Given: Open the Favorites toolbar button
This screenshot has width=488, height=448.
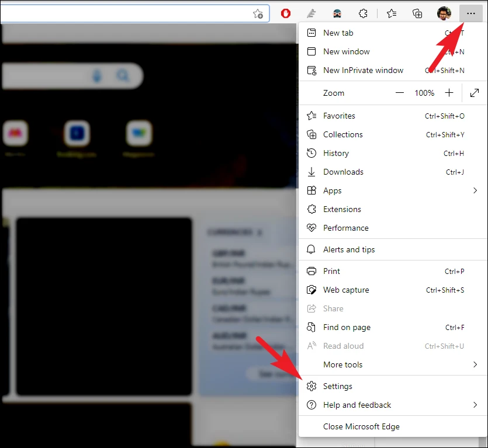Looking at the screenshot, I should (x=391, y=13).
